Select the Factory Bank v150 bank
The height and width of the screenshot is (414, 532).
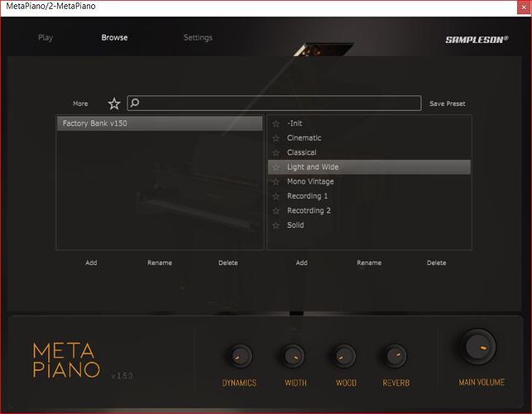pos(160,123)
